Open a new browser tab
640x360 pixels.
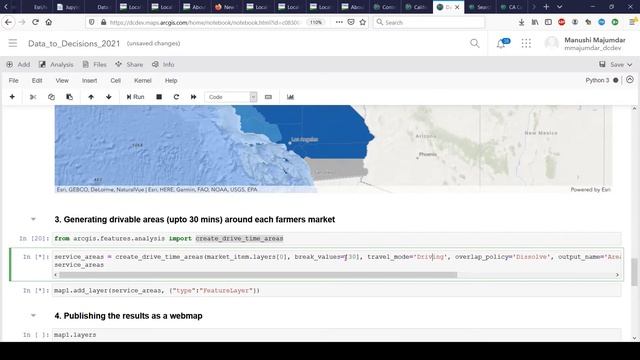pyautogui.click(x=546, y=7)
